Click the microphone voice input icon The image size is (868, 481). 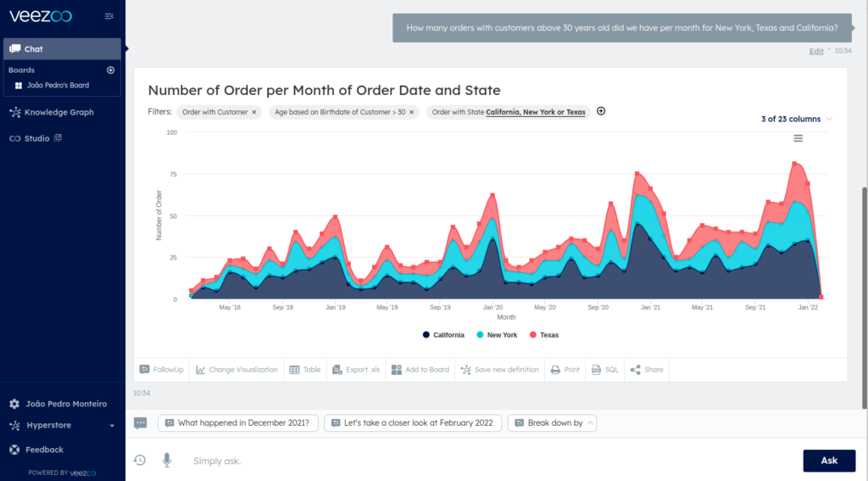click(x=166, y=460)
